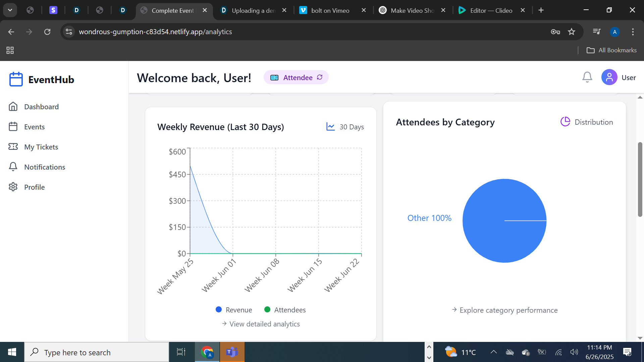Click the Windows taskbar search box
The image size is (644, 362).
[x=97, y=352]
